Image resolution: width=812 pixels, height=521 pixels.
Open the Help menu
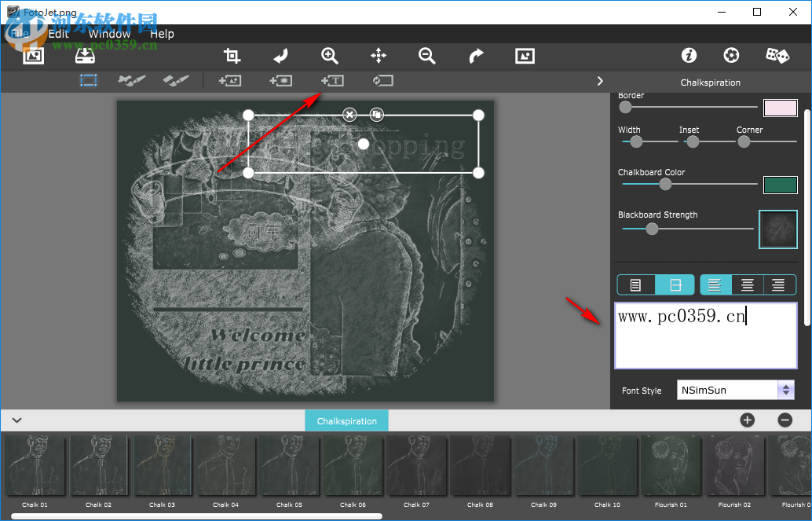click(x=162, y=34)
